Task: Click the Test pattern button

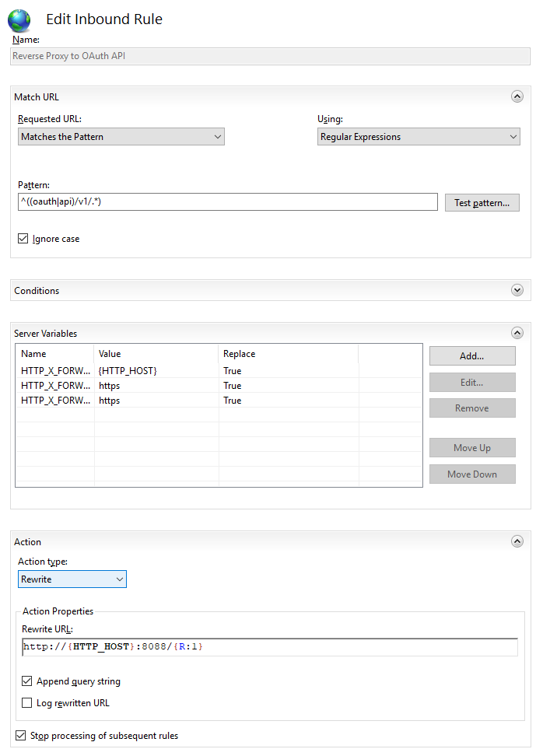Action: click(x=482, y=202)
